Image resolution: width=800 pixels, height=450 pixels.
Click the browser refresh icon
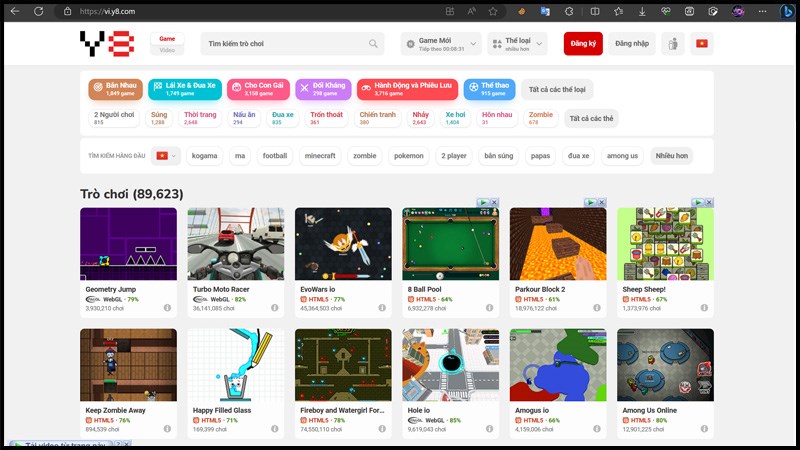tap(39, 11)
